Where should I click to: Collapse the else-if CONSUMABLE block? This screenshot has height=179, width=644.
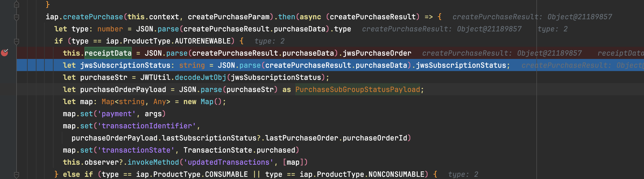(x=17, y=175)
